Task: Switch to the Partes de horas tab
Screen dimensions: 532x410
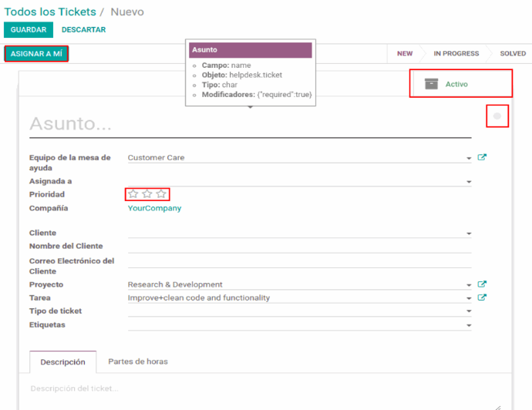Action: click(x=138, y=361)
